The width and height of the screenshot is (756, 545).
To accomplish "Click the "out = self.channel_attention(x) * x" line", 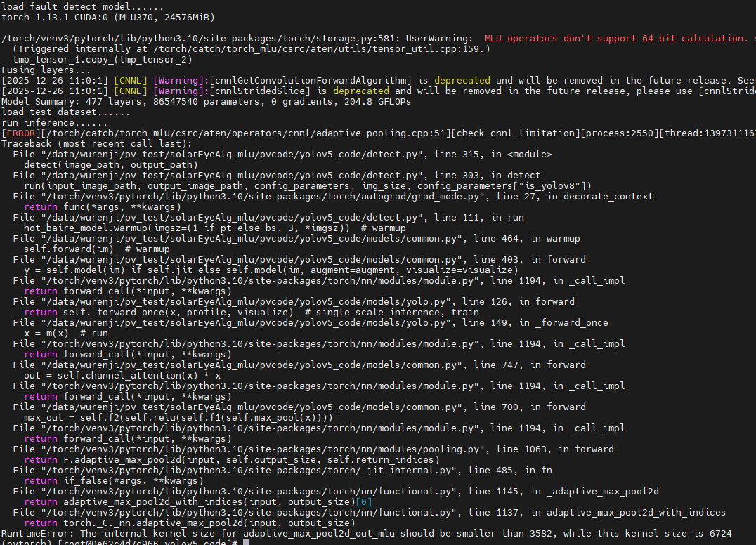I will (122, 375).
